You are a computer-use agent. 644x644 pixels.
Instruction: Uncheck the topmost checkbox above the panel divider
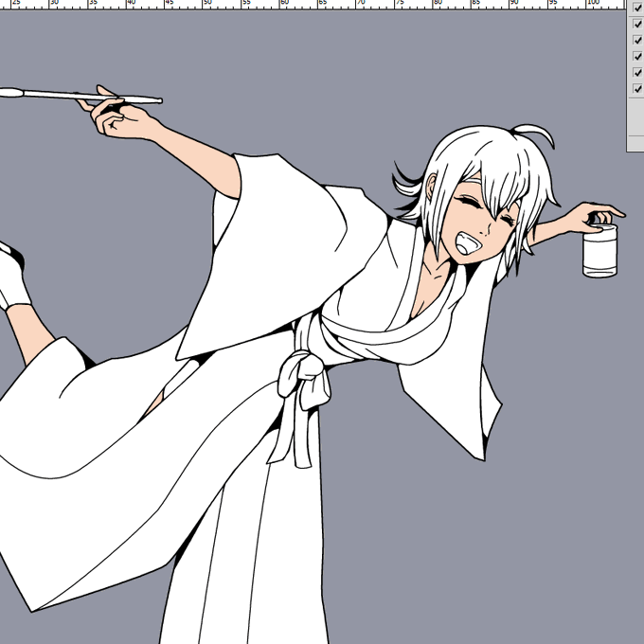637,8
